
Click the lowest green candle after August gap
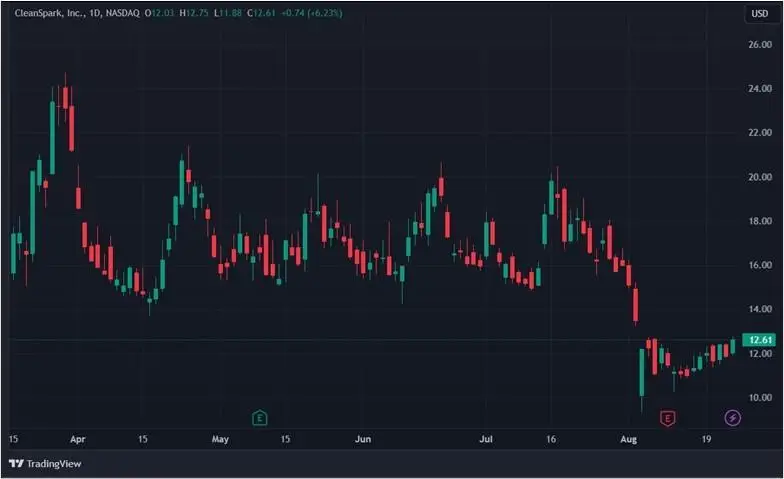pos(642,370)
